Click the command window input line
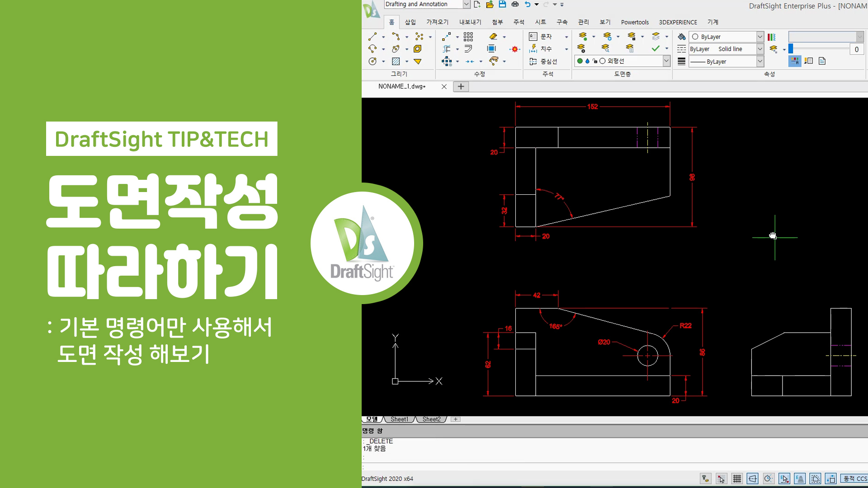The height and width of the screenshot is (488, 868). point(615,466)
